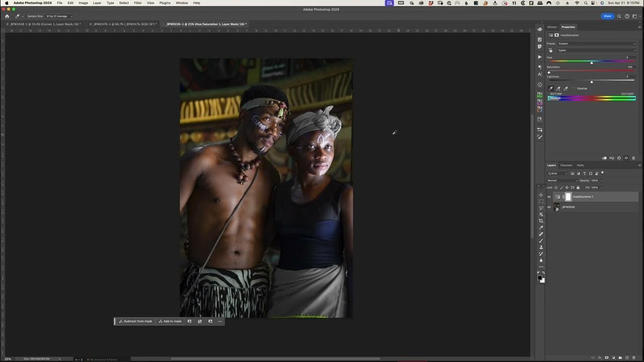Hide the Hue/Saturation 1 layer
The height and width of the screenshot is (362, 644).
[549, 197]
